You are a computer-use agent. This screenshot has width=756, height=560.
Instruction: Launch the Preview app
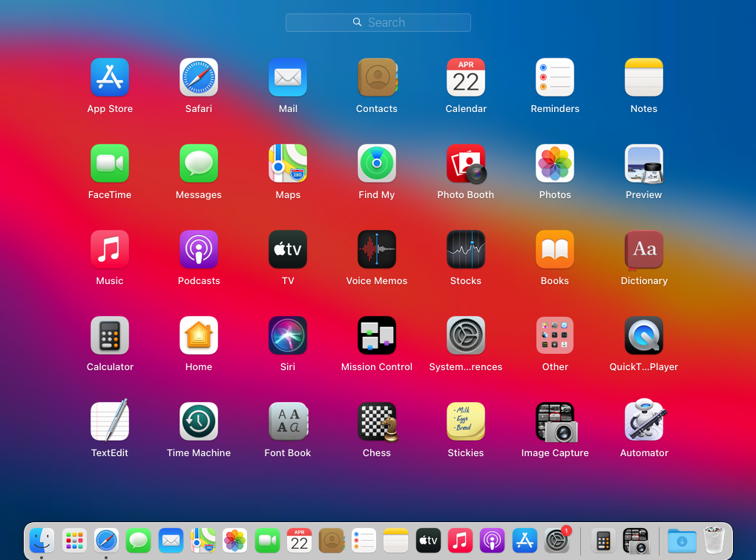[x=644, y=163]
